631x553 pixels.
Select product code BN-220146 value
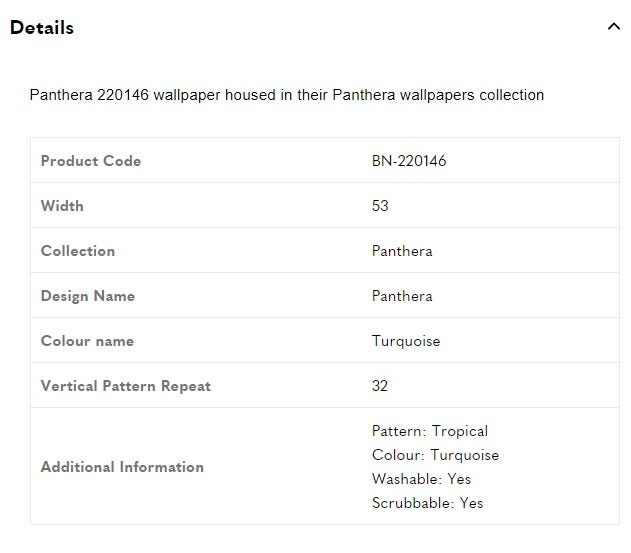pyautogui.click(x=409, y=161)
